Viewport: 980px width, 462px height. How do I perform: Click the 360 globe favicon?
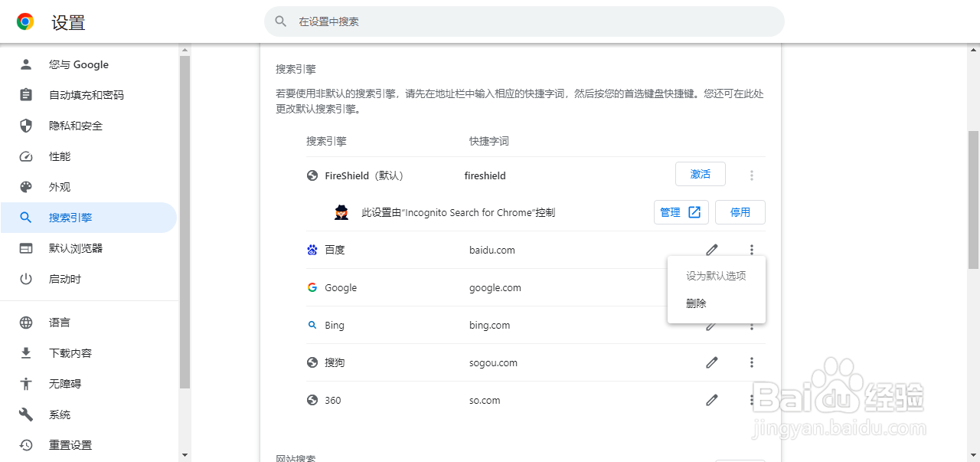(x=312, y=400)
